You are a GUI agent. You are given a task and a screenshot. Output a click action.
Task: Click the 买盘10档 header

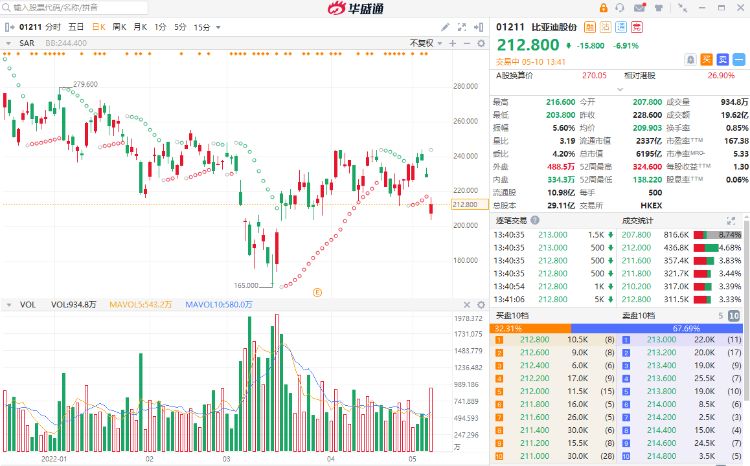click(x=512, y=316)
